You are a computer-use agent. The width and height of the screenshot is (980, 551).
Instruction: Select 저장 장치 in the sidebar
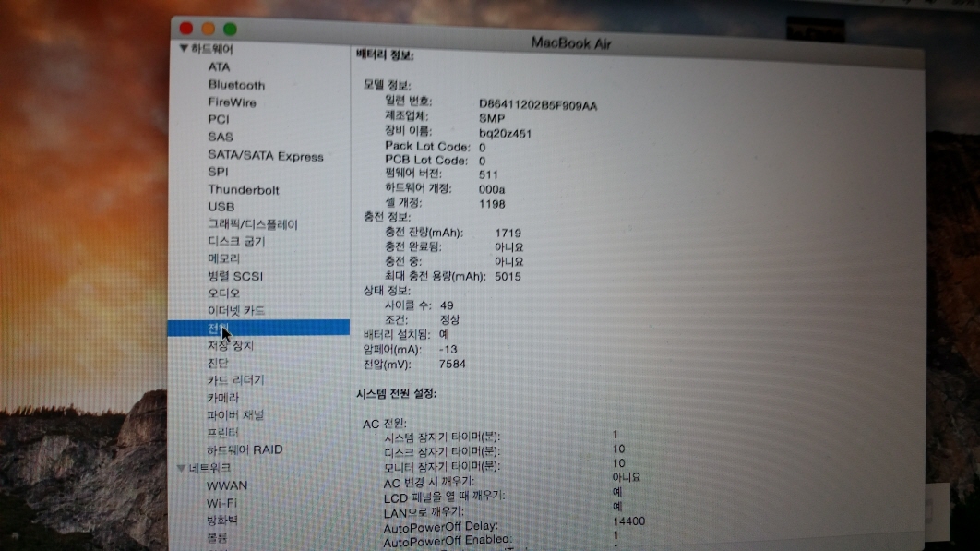click(230, 346)
